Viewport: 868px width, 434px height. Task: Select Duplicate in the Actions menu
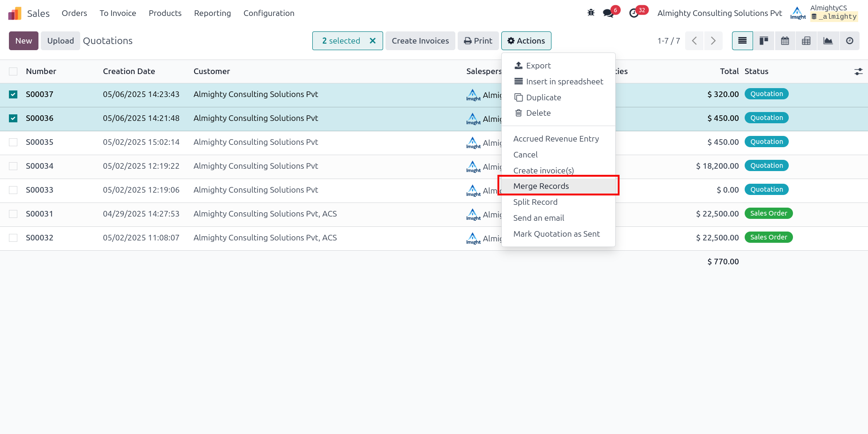pos(543,97)
